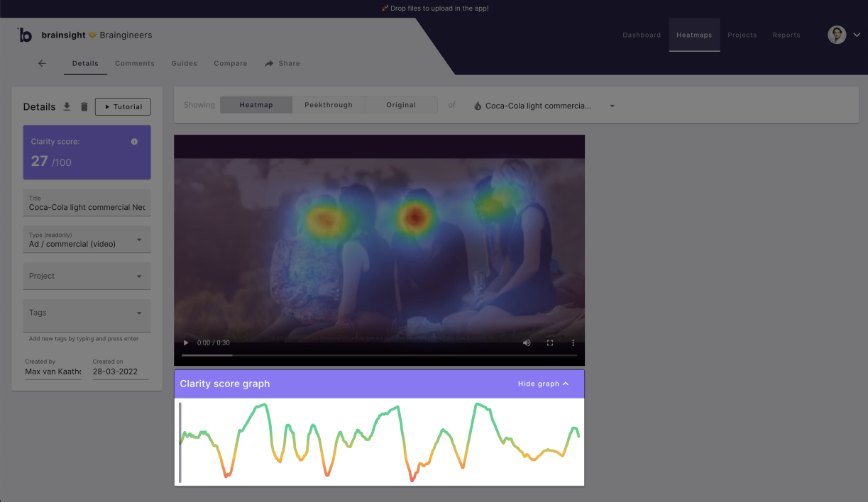
Task: Open the Guides tab
Action: point(184,63)
